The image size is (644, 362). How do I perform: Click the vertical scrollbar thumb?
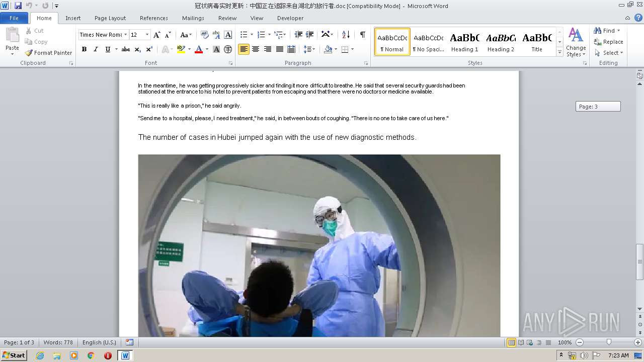(x=639, y=261)
